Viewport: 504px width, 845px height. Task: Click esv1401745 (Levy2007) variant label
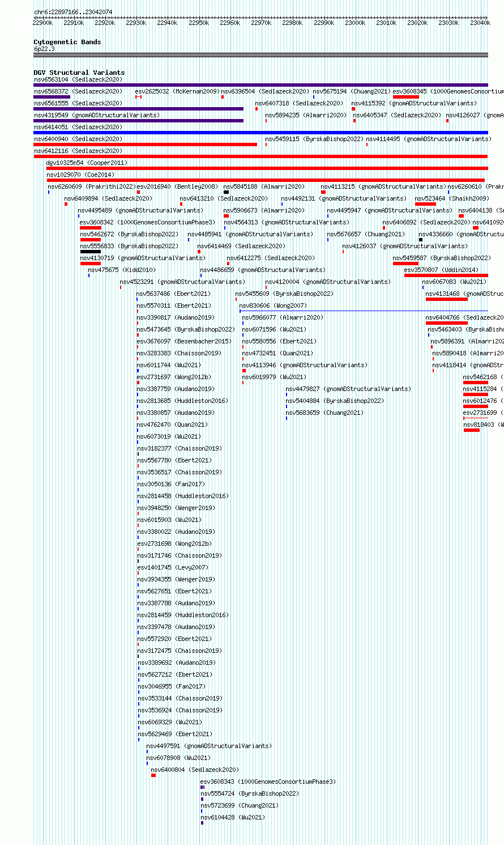[173, 567]
